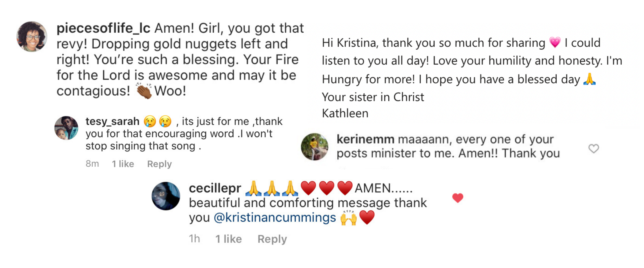Screen dimensions: 644x268
Task: Like the kerinemm comment with the heart outline
Action: [593, 149]
